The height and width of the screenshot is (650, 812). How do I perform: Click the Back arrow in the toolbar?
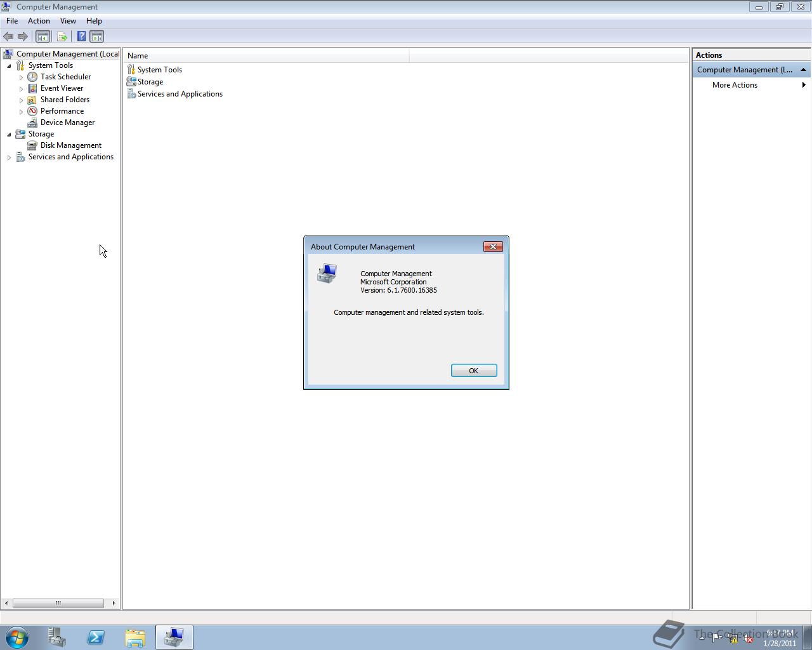point(8,37)
